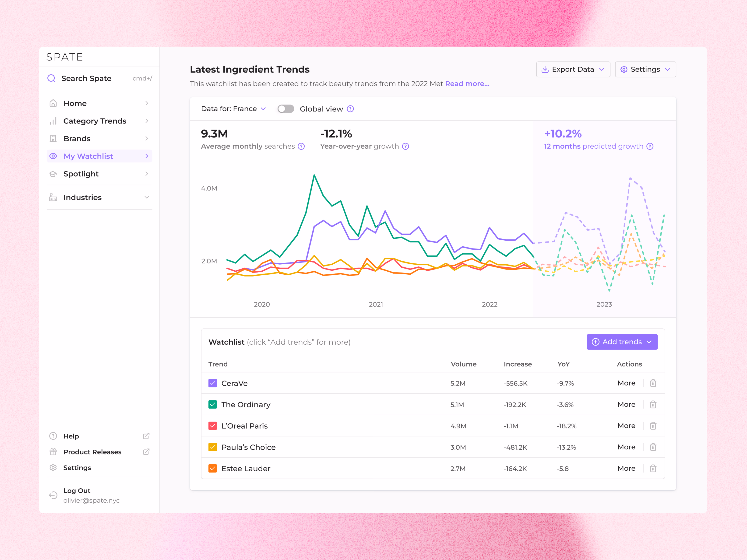The height and width of the screenshot is (560, 747).
Task: Click the SPATE logo
Action: pyautogui.click(x=64, y=57)
